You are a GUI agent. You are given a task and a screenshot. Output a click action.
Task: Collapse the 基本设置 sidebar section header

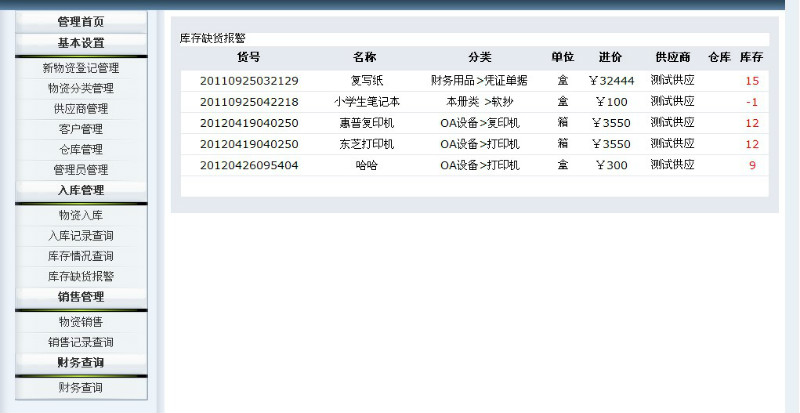point(80,43)
